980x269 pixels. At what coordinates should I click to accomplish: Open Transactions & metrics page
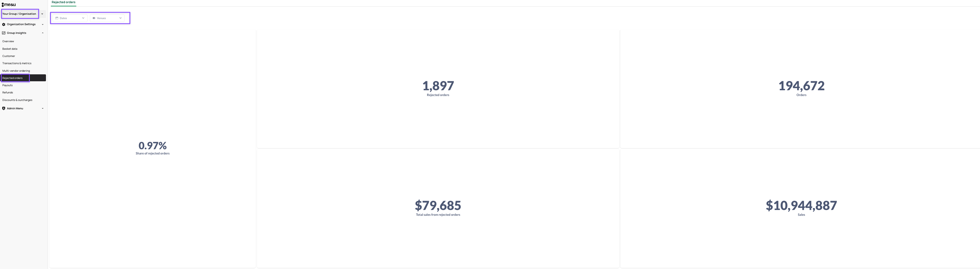click(x=17, y=63)
